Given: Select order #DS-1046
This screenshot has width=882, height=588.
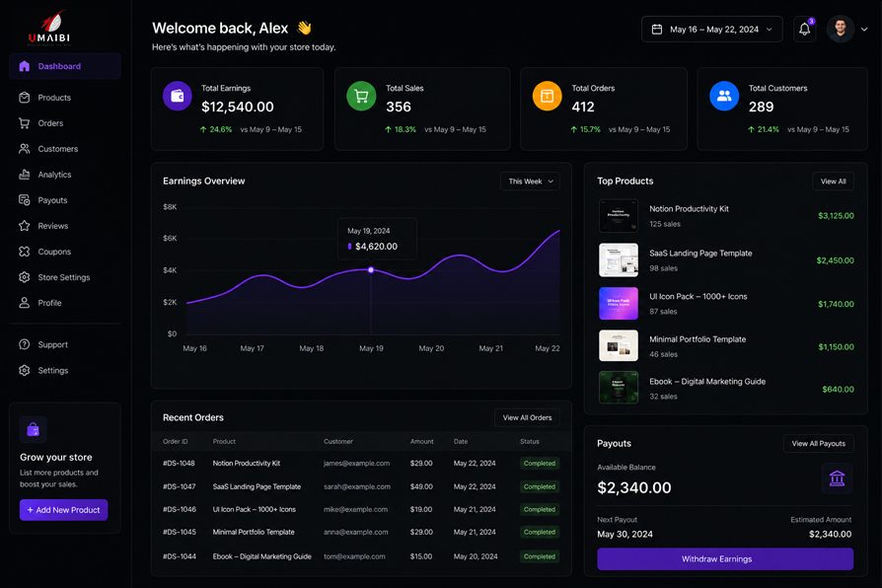Looking at the screenshot, I should tap(180, 509).
